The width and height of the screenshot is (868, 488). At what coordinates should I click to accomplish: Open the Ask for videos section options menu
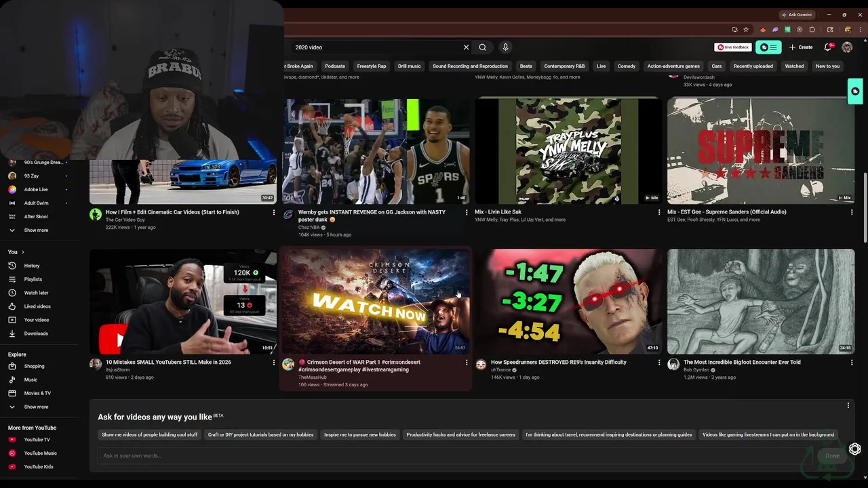coord(848,405)
